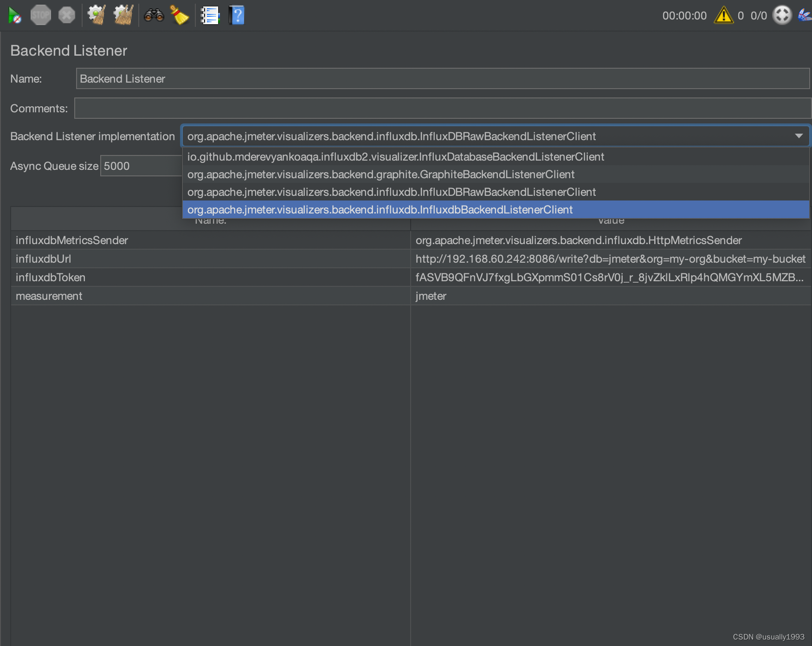Click the Start no pauses run icon
Viewport: 812px width, 646px height.
tap(14, 16)
